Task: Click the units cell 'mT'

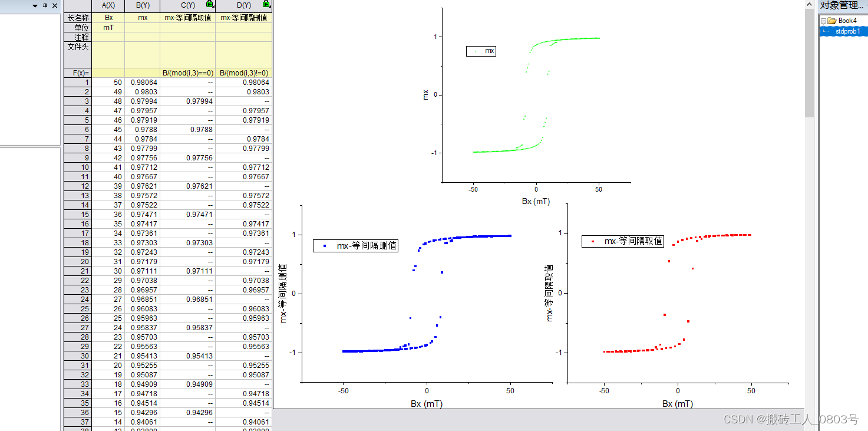Action: (x=108, y=27)
